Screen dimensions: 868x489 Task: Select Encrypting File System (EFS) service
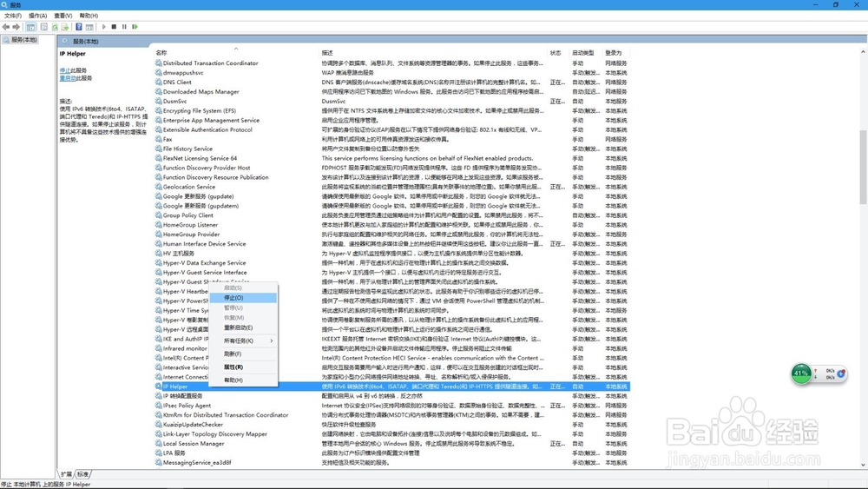click(392, 111)
